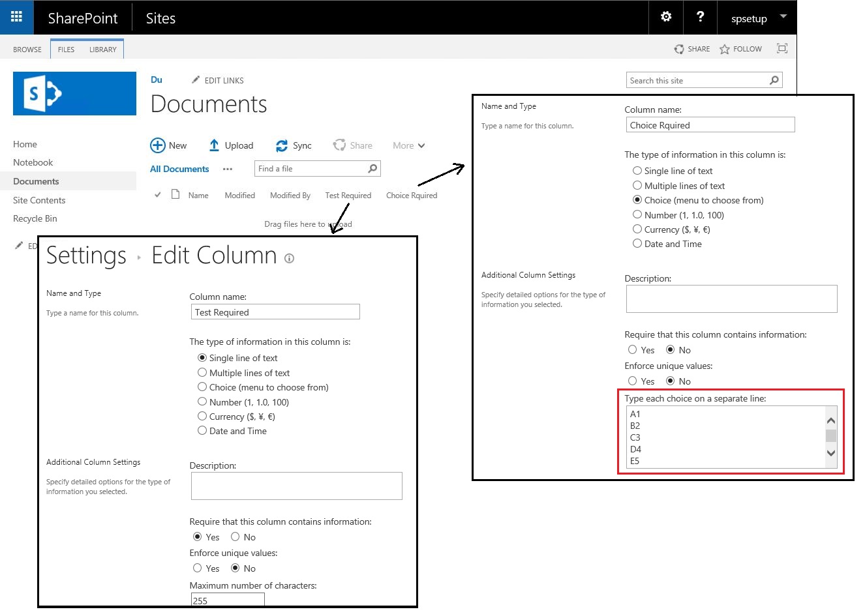This screenshot has height=616, width=865.
Task: Toggle focus on content icon
Action: point(782,48)
